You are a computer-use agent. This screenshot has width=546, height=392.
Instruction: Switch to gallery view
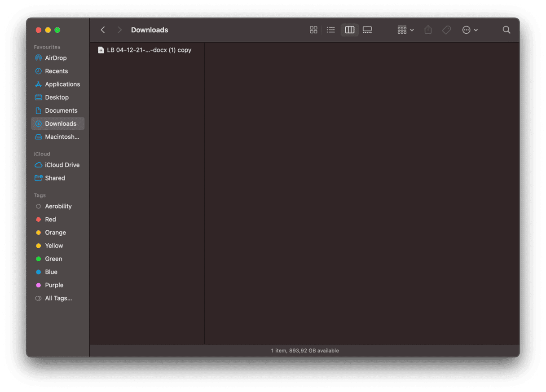tap(367, 30)
